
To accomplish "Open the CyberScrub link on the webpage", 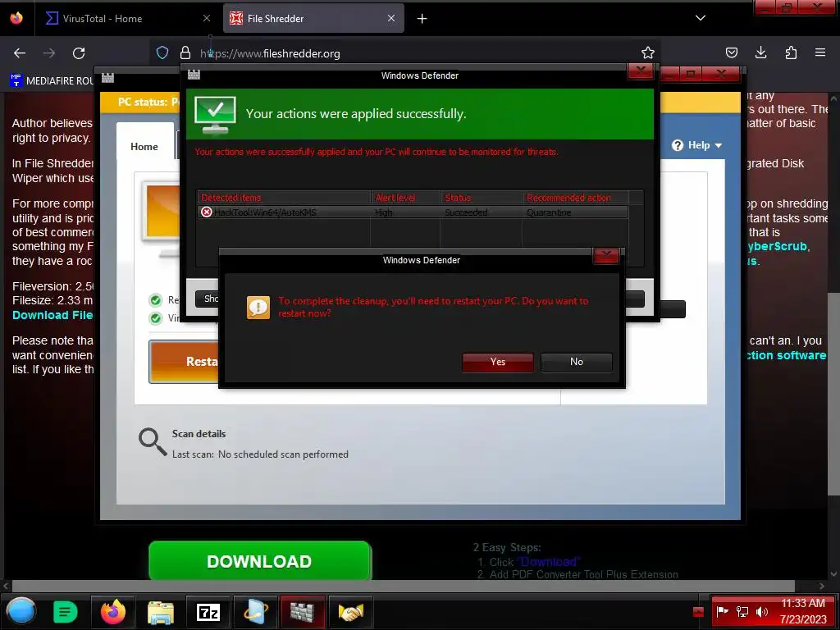I will click(778, 247).
